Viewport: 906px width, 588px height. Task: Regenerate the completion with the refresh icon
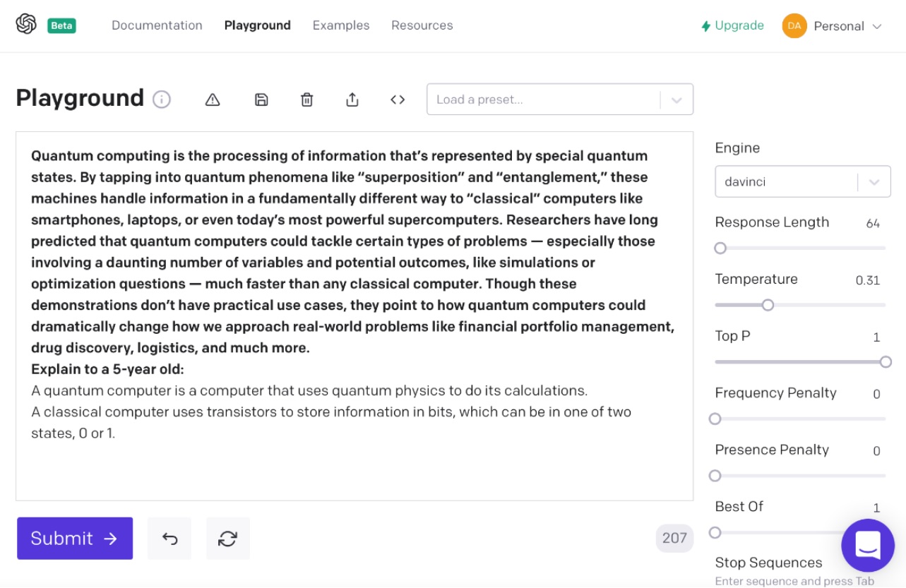click(x=227, y=539)
